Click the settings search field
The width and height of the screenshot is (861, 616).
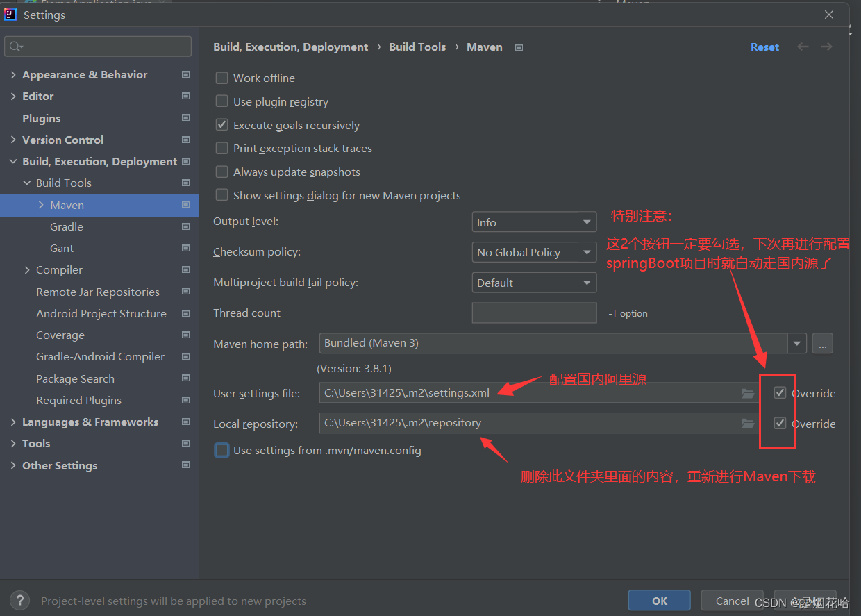point(98,47)
